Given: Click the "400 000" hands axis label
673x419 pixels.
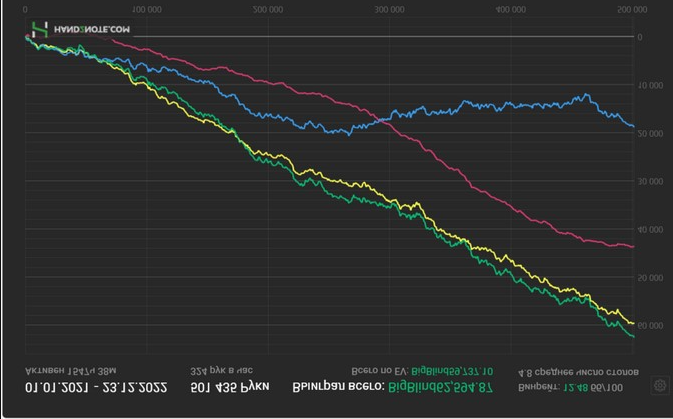Looking at the screenshot, I should tap(511, 9).
